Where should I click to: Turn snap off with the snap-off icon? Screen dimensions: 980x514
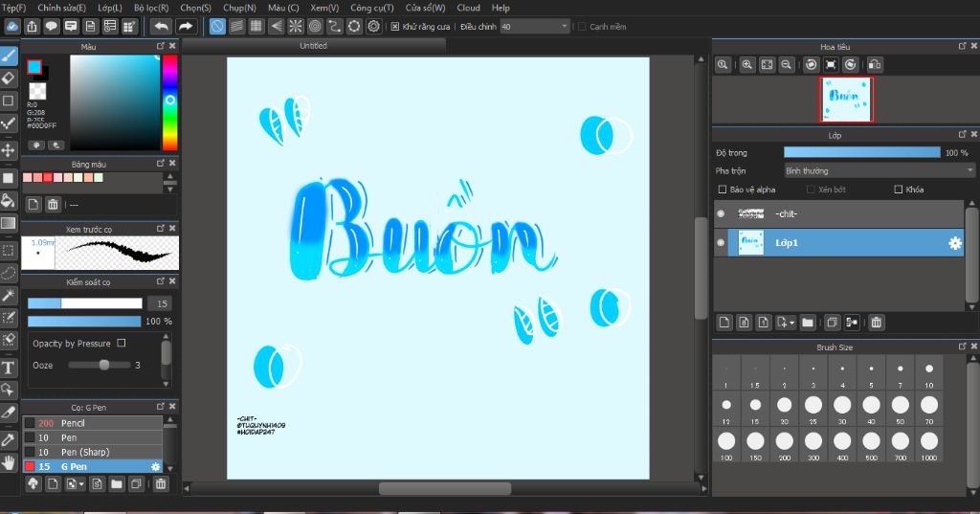[217, 26]
